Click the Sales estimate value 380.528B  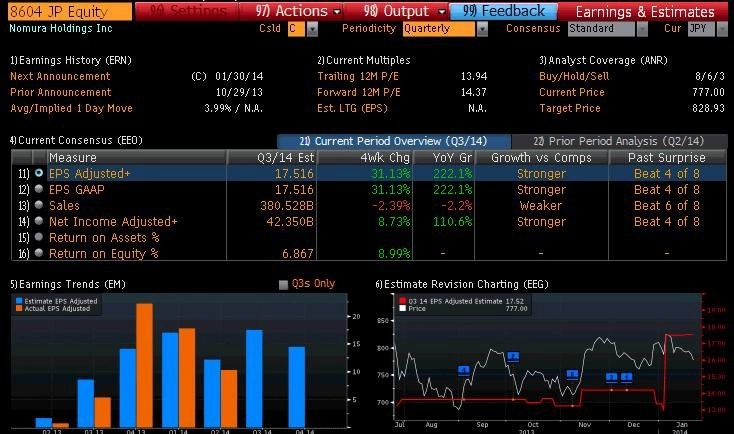pos(286,206)
